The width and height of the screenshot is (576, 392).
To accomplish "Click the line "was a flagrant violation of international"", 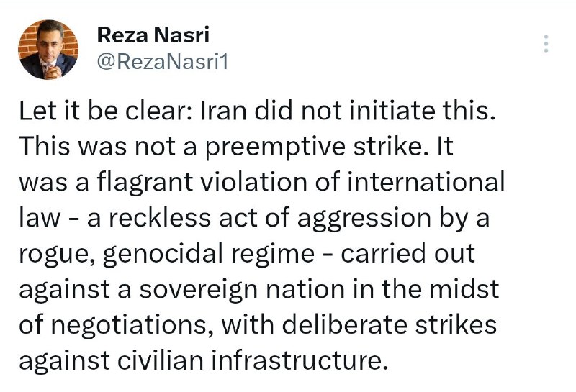I will pos(262,182).
